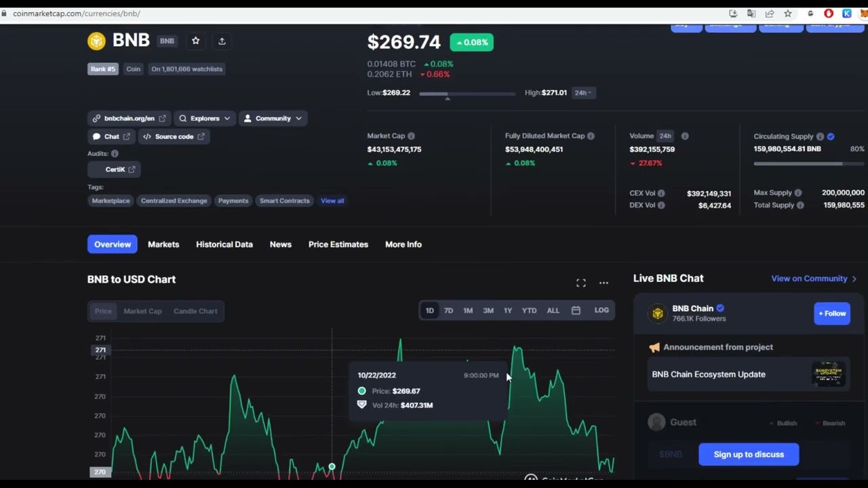
Task: Click the Smart Contracts tag
Action: coord(284,201)
